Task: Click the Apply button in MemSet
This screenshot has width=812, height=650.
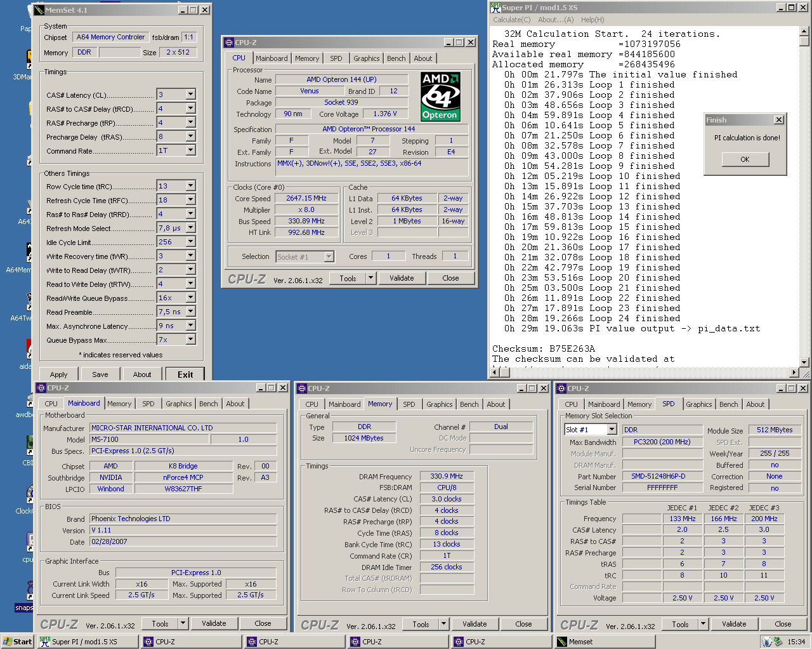Action: (59, 375)
